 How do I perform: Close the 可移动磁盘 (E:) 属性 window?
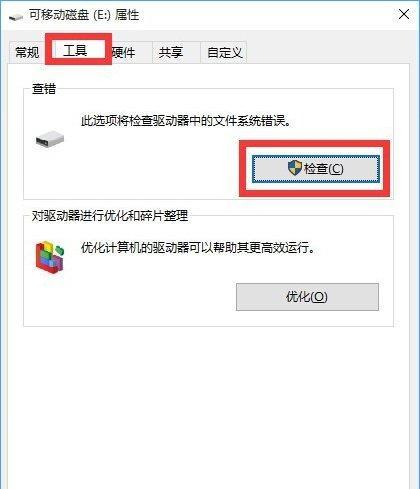(x=404, y=14)
